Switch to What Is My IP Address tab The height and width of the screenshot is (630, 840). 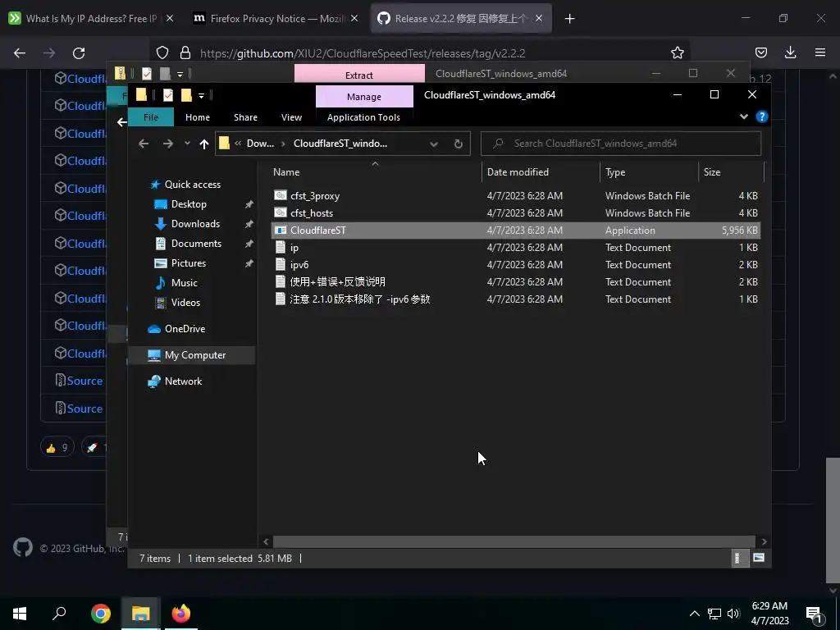pyautogui.click(x=91, y=18)
